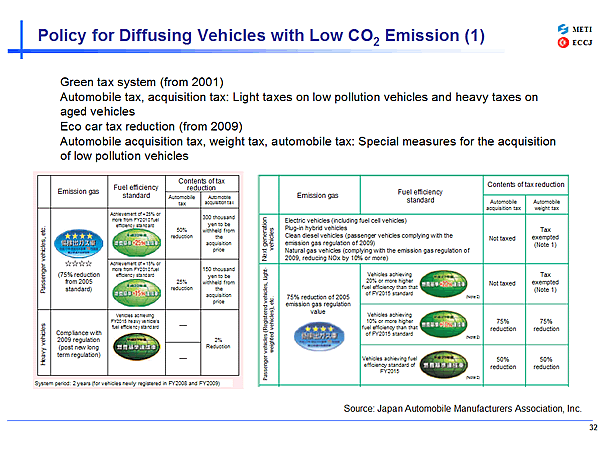Viewport: 600px width, 450px height.
Task: Select 'Fuel efficiency standard' header in the right table
Action: click(420, 196)
